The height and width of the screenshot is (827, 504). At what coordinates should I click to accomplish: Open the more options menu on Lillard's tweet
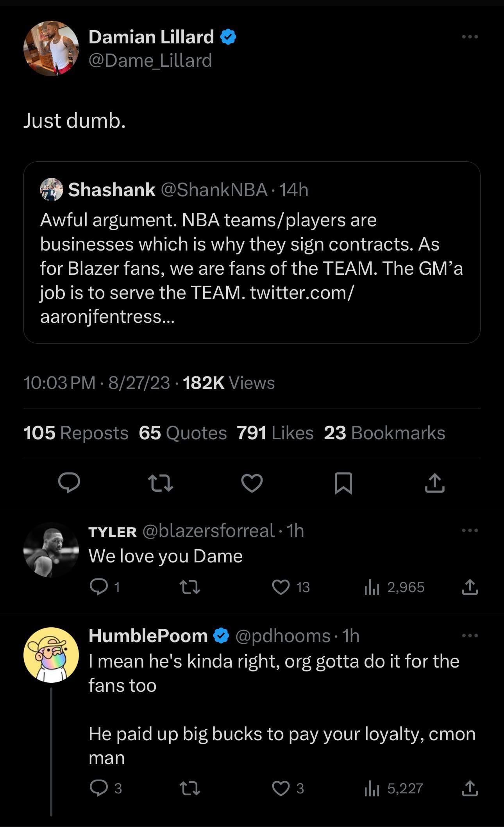[x=470, y=37]
